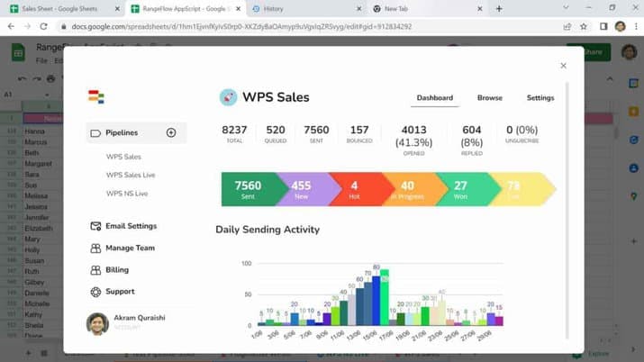
Task: Go forward in browser
Action: click(28, 26)
